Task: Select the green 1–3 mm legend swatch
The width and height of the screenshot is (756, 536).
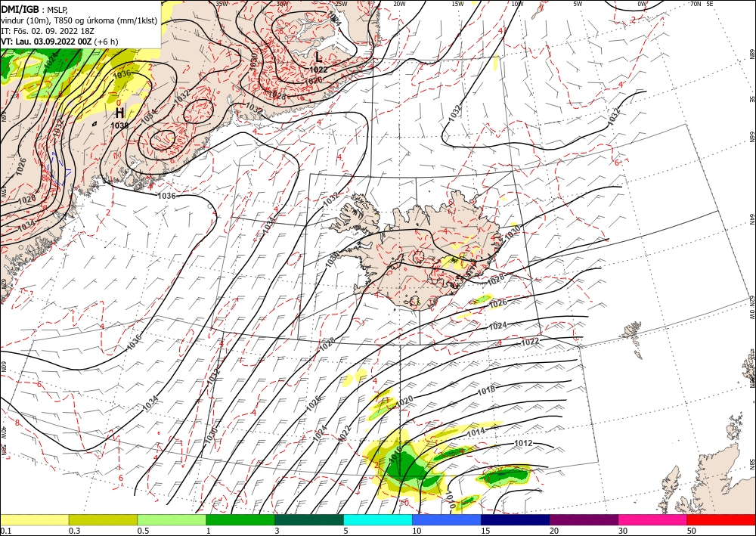Action: (240, 519)
